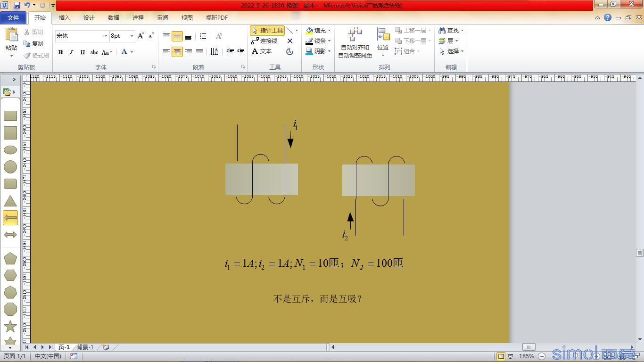The image size is (644, 362).
Task: Open the Layers (层) menu
Action: [448, 41]
